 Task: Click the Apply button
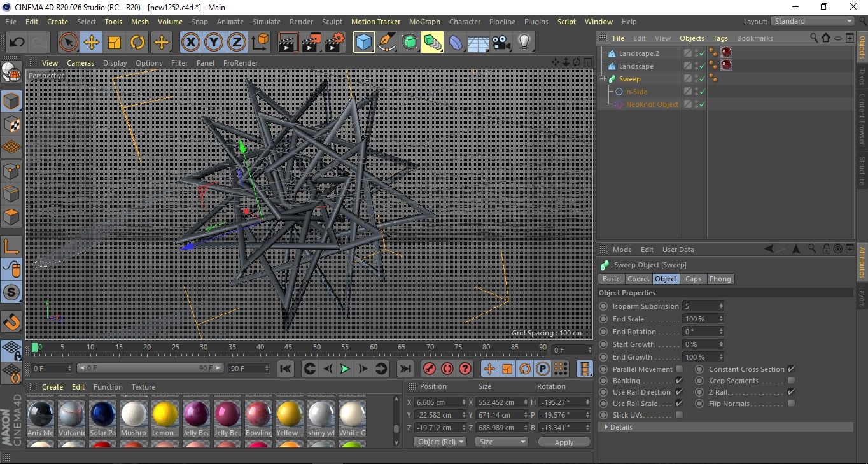click(564, 442)
